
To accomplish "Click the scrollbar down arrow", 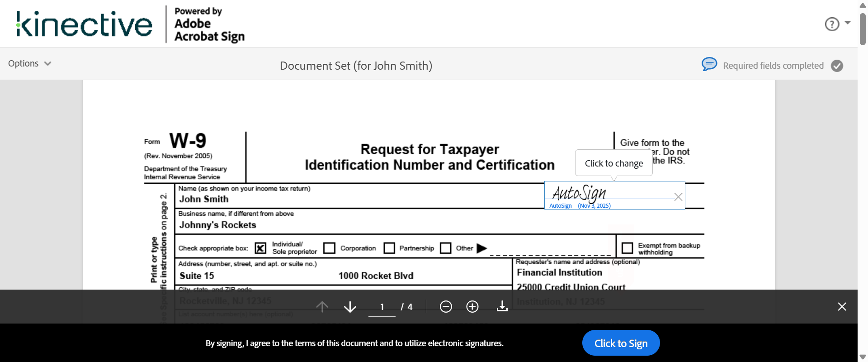I will coord(863,357).
